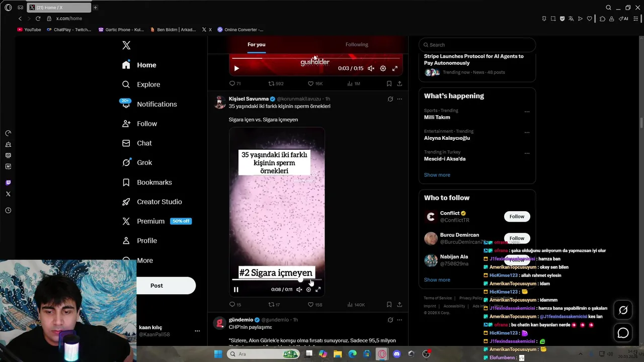
Task: Click into the X Search field
Action: [477, 45]
